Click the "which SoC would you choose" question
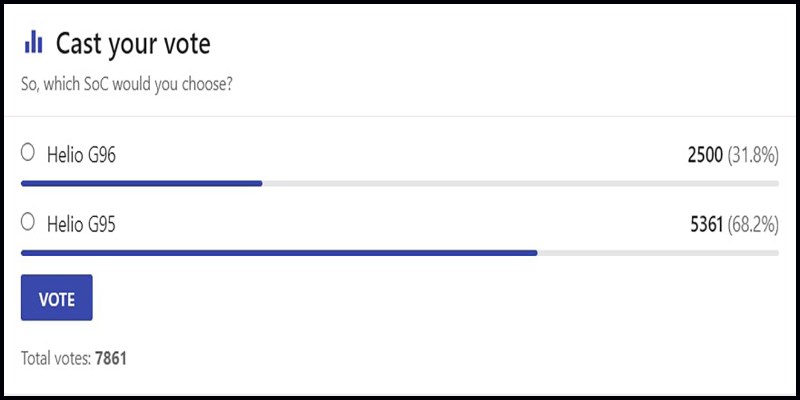Viewport: 800px width, 400px height. (127, 84)
